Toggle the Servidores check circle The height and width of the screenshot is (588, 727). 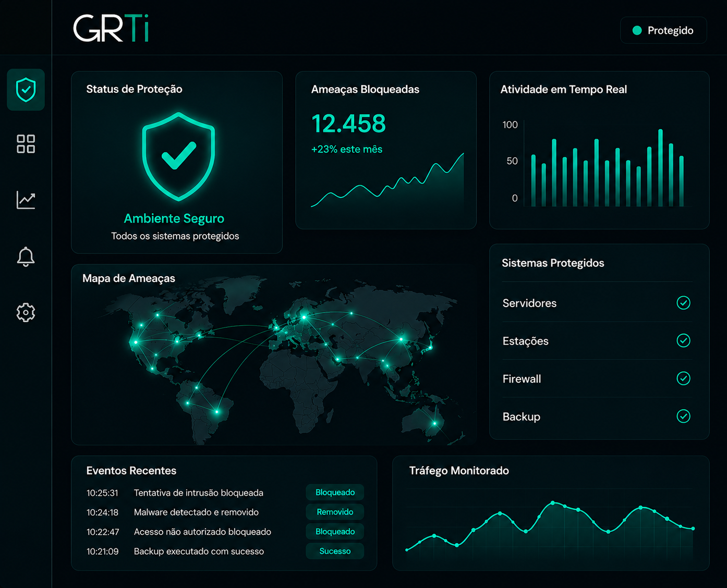(683, 302)
